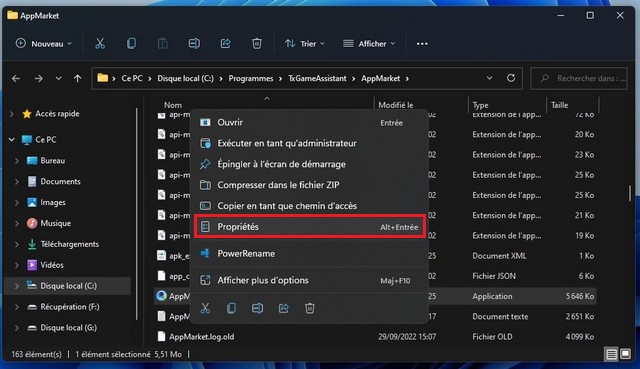The width and height of the screenshot is (640, 369).
Task: Open the Afficher view dropdown
Action: click(369, 44)
